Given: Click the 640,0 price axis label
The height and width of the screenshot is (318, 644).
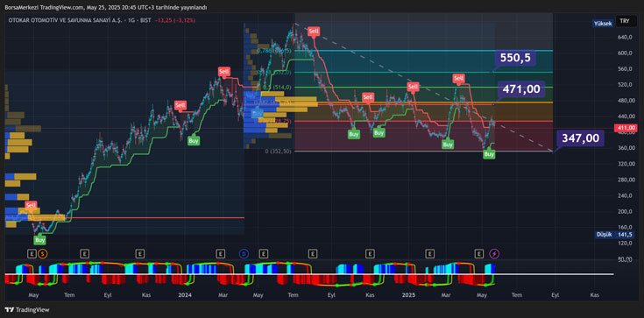Looking at the screenshot, I should click(624, 38).
